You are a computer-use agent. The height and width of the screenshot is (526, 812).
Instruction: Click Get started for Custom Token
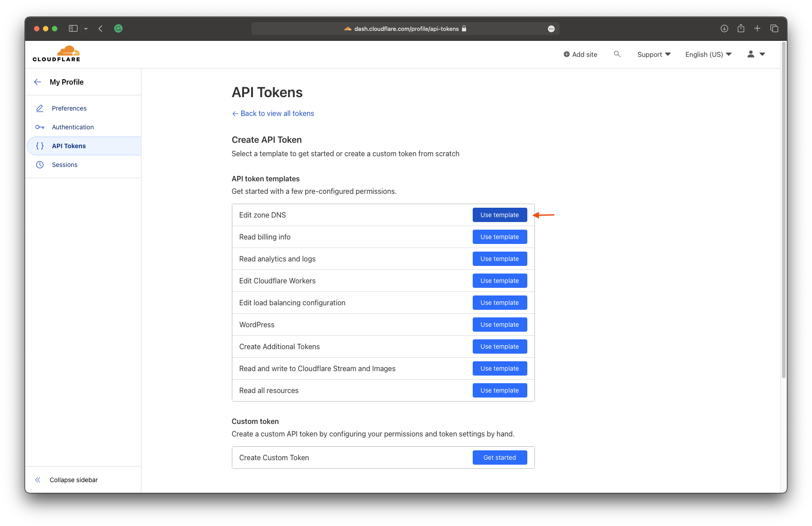click(500, 458)
